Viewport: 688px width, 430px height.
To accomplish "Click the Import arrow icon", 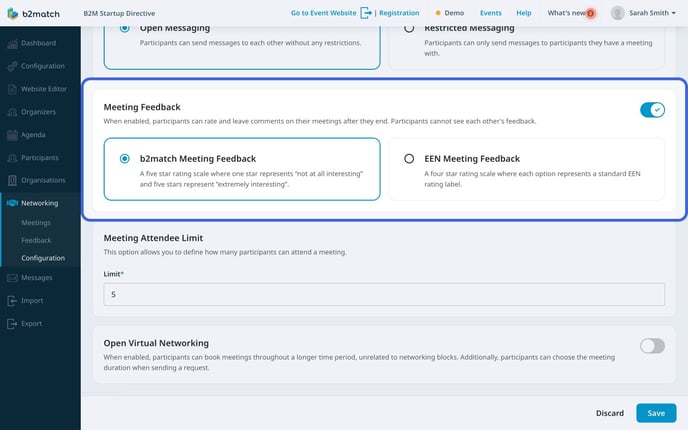I will (x=12, y=301).
